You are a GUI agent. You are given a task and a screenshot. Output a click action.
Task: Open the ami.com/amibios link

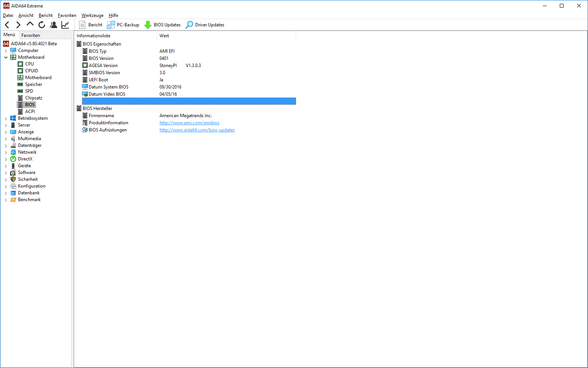point(189,123)
